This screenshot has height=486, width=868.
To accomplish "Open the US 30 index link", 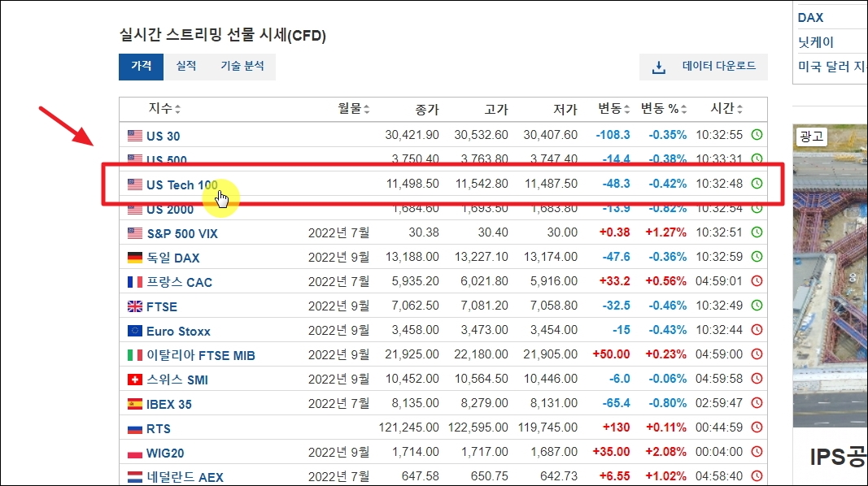I will pos(163,136).
